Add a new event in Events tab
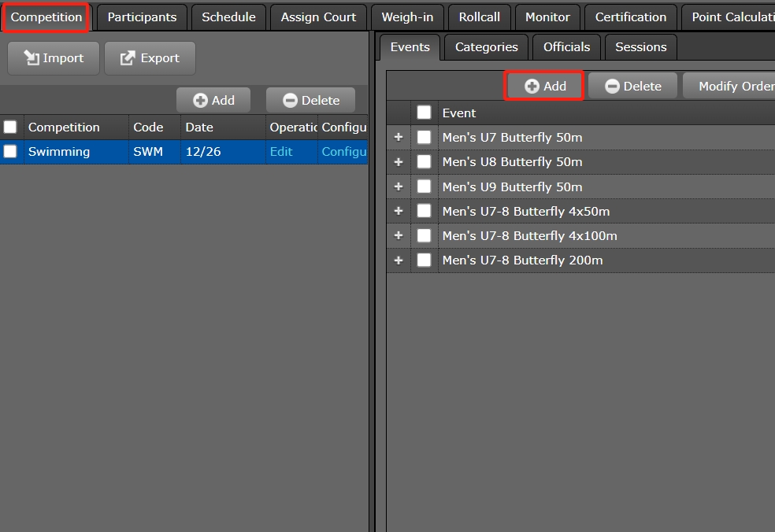 [x=544, y=86]
